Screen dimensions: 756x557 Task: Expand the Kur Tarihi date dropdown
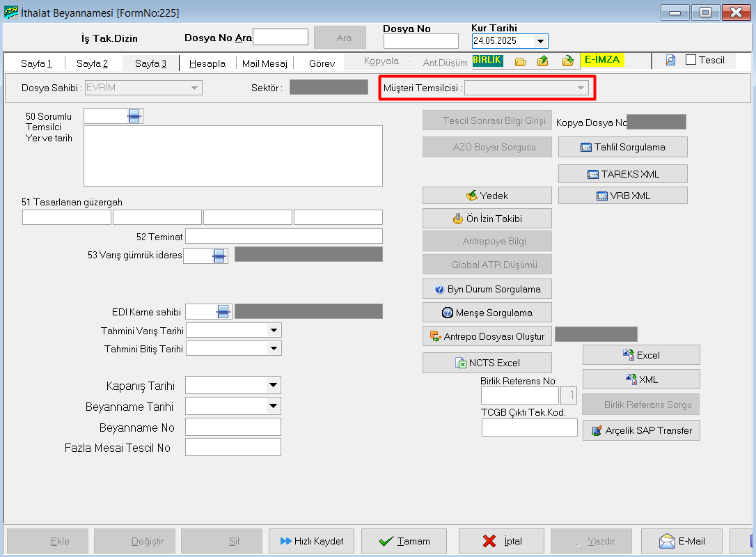click(x=540, y=41)
